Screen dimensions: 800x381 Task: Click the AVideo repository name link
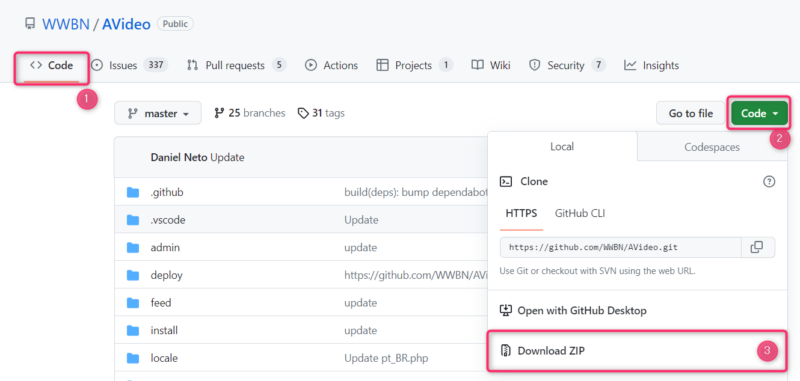point(127,24)
